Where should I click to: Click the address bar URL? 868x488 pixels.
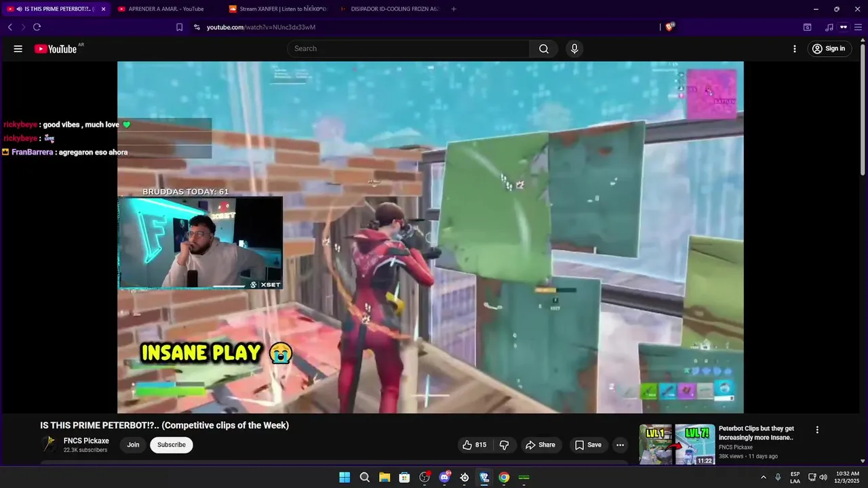(x=261, y=27)
